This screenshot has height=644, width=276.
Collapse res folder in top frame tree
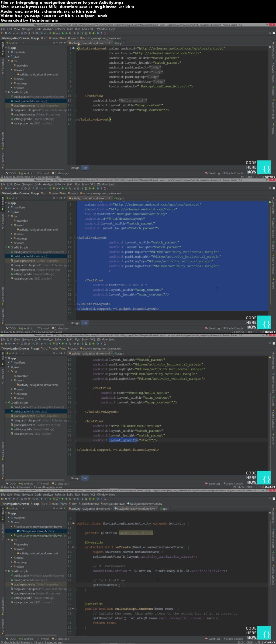9,61
